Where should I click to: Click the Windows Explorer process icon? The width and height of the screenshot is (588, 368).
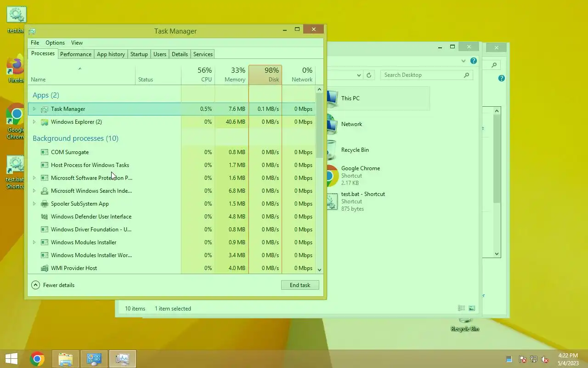tap(45, 122)
